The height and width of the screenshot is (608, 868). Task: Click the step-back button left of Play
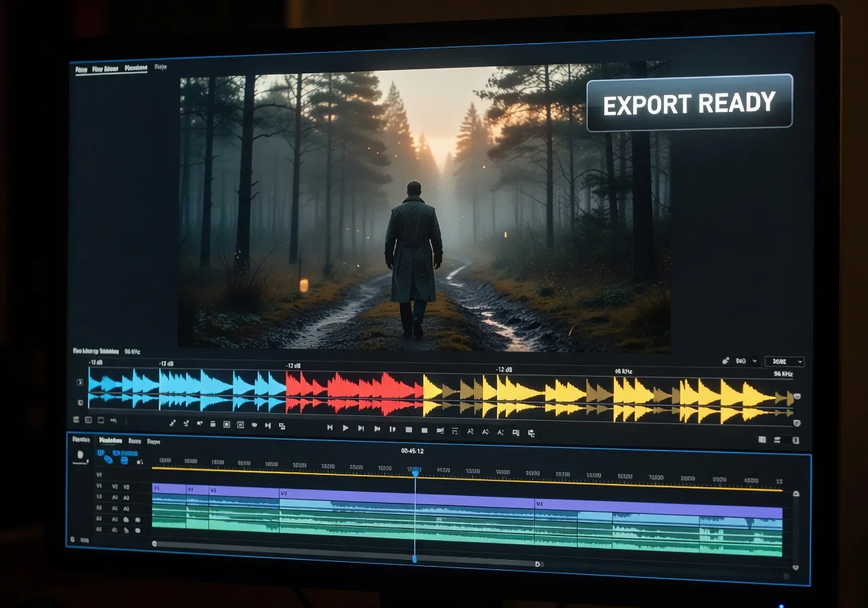pyautogui.click(x=330, y=428)
